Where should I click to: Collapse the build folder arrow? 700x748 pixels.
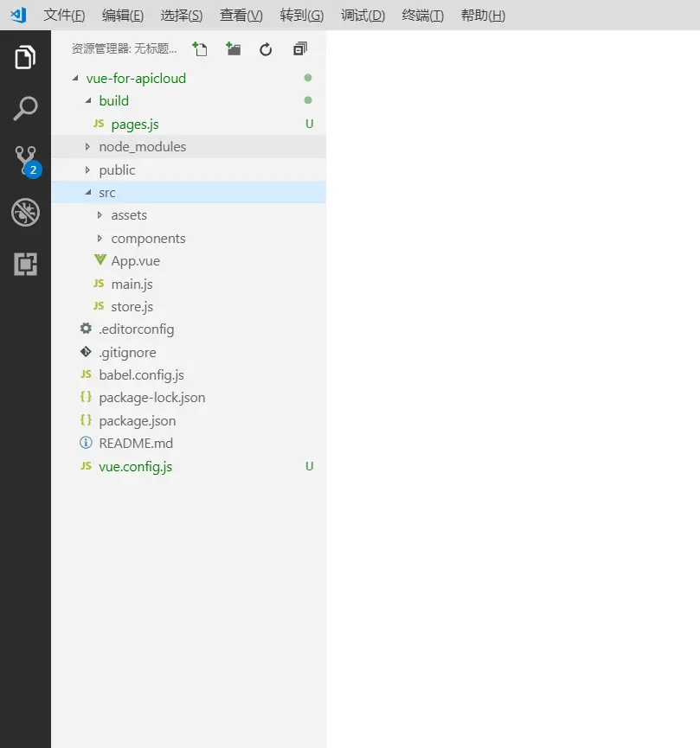[88, 100]
